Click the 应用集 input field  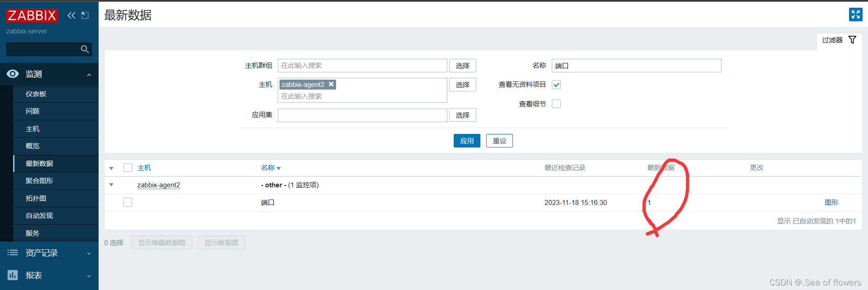click(362, 115)
